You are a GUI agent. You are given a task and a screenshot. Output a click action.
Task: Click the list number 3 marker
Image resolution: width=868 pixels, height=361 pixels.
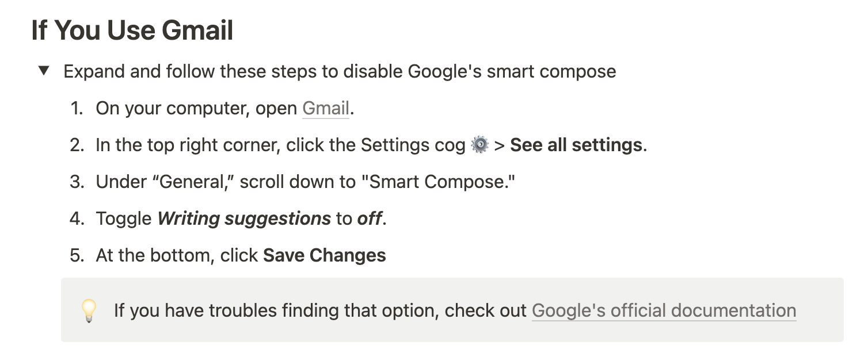77,182
